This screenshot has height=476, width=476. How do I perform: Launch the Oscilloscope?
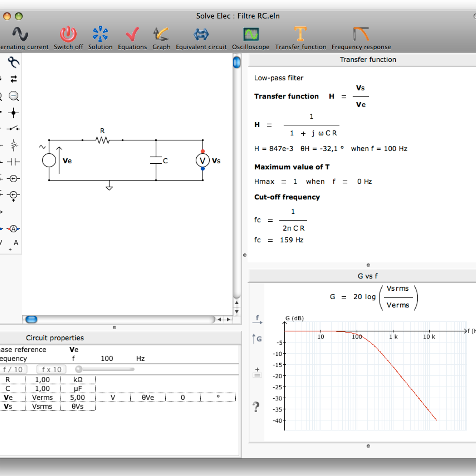(251, 34)
